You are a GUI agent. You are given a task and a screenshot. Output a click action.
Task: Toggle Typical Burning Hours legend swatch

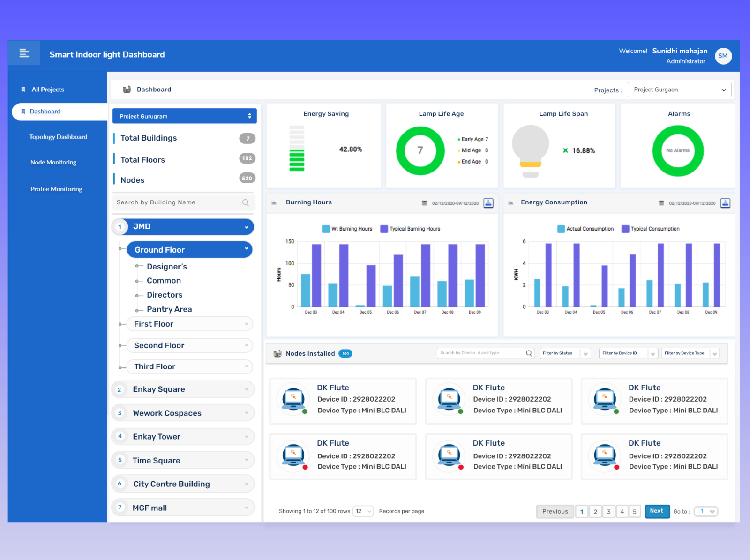[384, 229]
